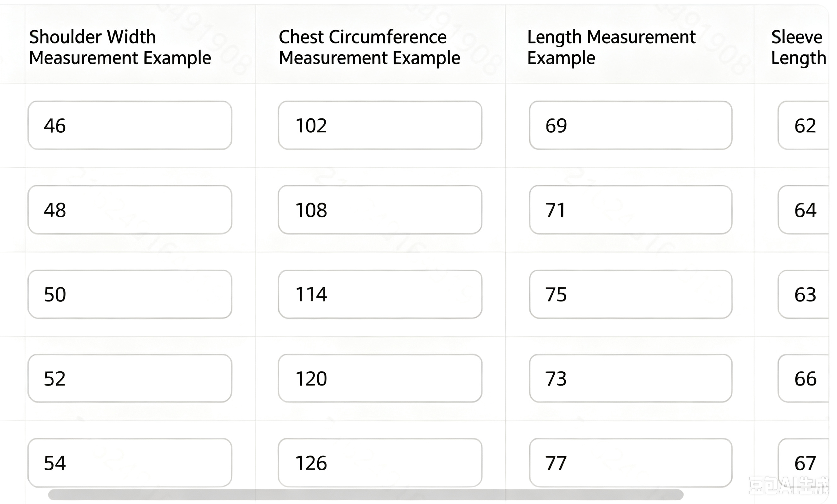837x504 pixels.
Task: Edit the sleeve length value 64
Action: (804, 209)
